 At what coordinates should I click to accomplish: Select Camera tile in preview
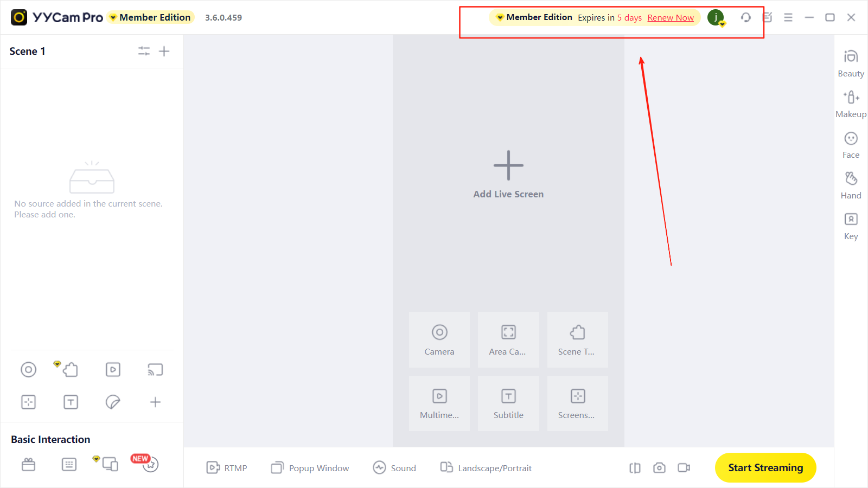439,340
